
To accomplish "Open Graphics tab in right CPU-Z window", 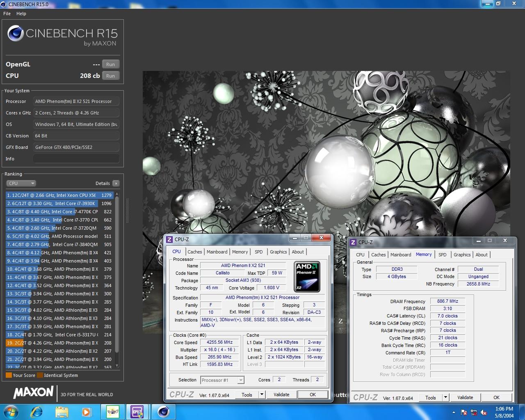I will pyautogui.click(x=462, y=255).
